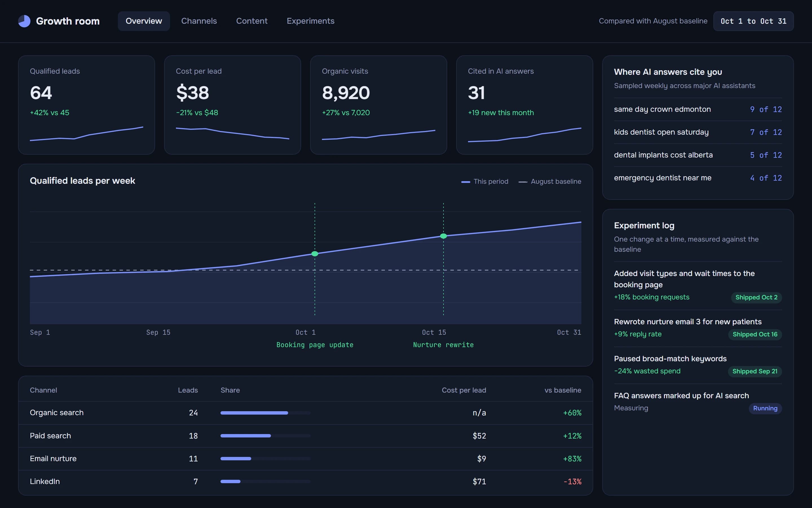Select the same day crown edmonton query
Screen dimensions: 812x508
pyautogui.click(x=698, y=109)
